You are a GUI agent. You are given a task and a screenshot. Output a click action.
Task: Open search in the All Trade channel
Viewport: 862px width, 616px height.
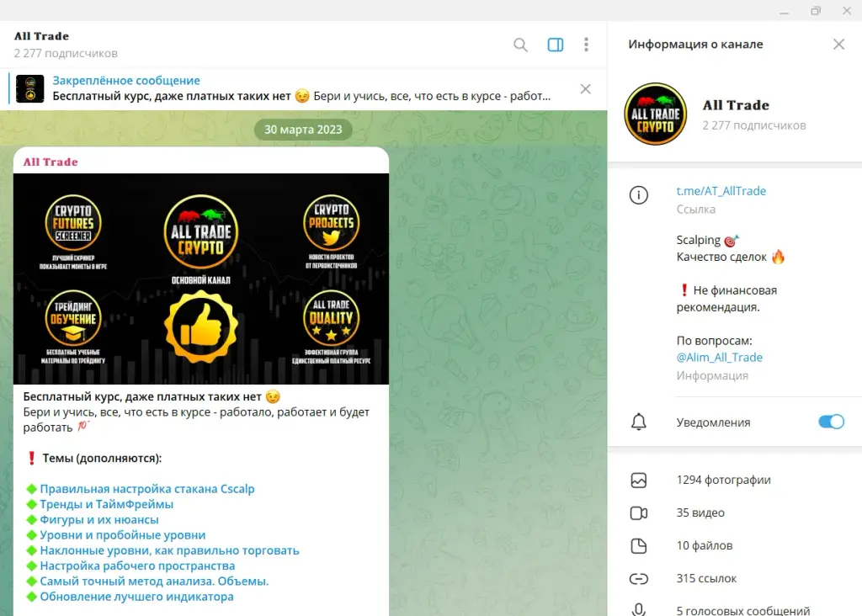[520, 45]
